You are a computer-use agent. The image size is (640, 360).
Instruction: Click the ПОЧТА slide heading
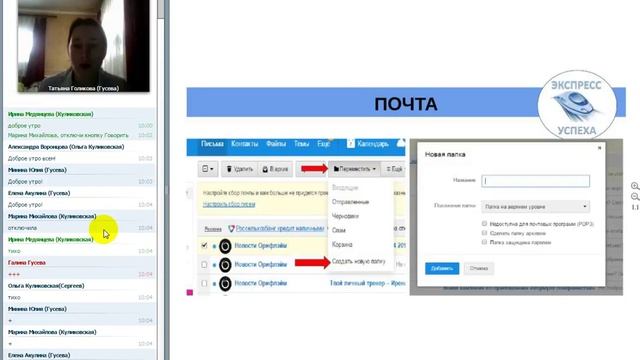click(x=406, y=104)
